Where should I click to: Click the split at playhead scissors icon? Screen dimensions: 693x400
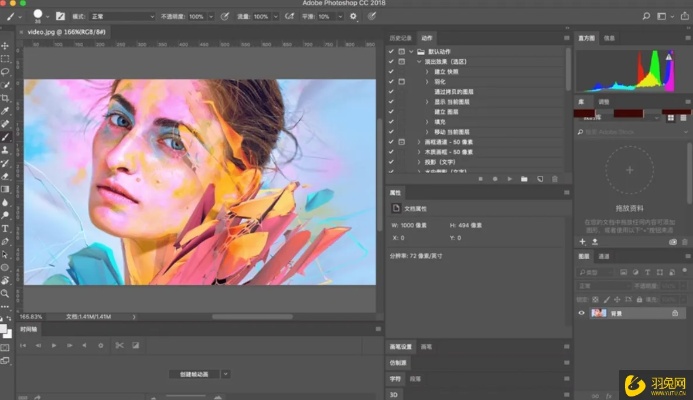119,345
